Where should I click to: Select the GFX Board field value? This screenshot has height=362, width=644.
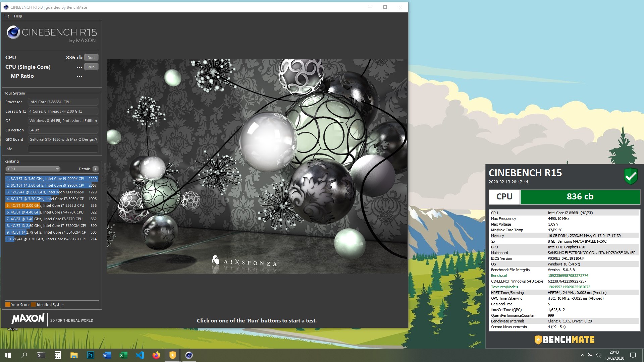(63, 139)
